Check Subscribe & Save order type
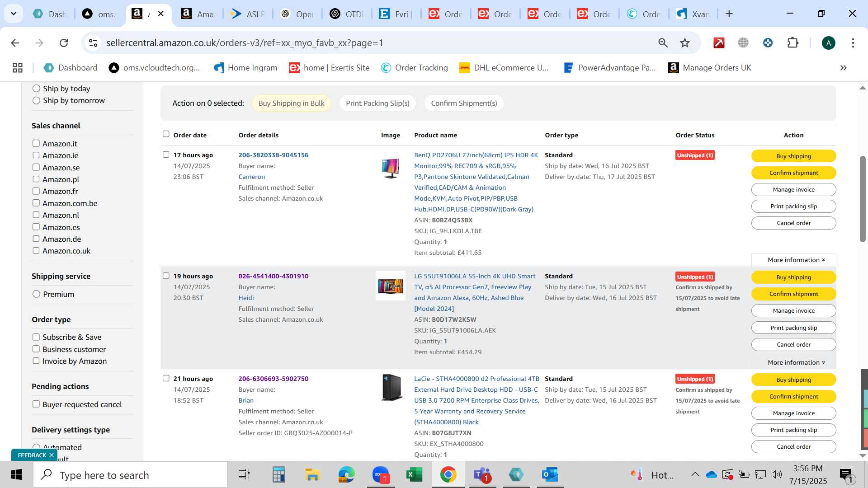This screenshot has height=488, width=868. point(36,337)
